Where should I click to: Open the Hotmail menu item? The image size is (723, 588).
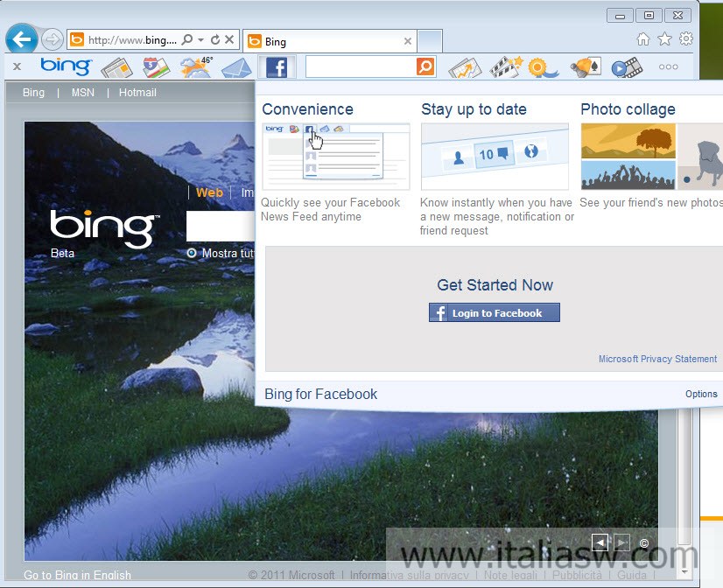click(x=137, y=93)
